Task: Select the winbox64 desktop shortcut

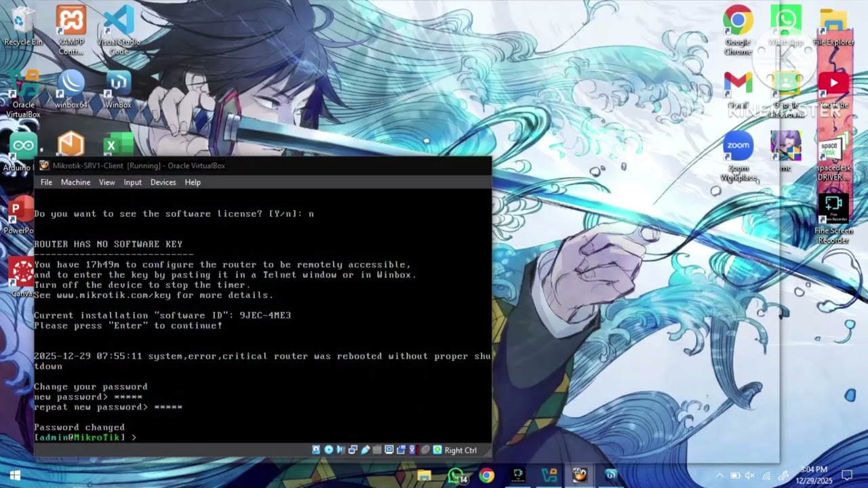Action: (x=71, y=89)
